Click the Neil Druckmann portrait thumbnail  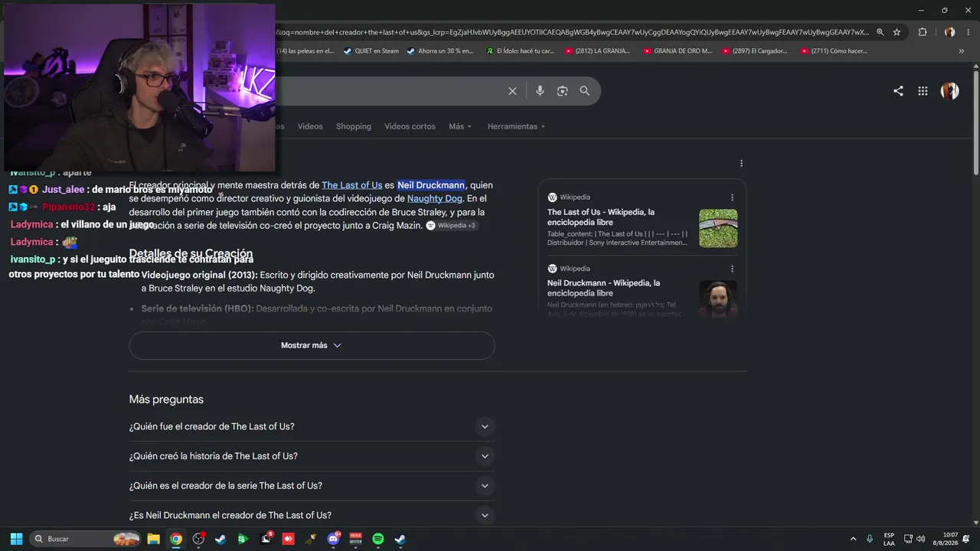[718, 298]
